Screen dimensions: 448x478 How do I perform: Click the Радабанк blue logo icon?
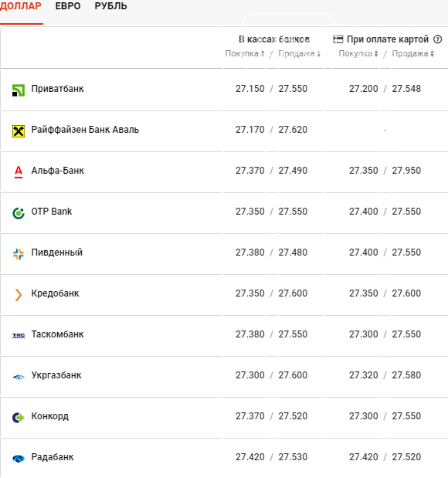click(19, 458)
